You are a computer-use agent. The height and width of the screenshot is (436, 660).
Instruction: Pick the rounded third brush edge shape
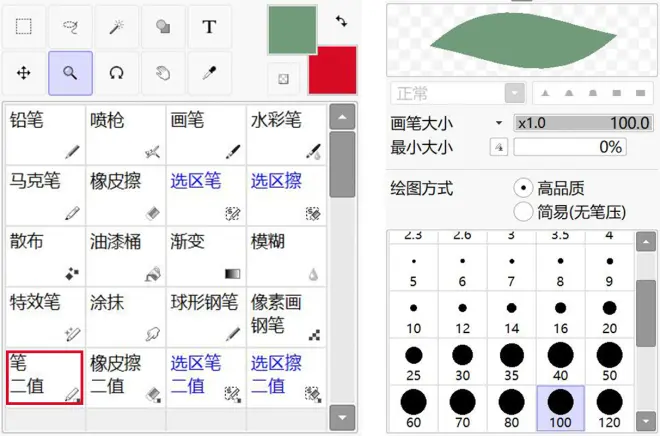pos(593,93)
